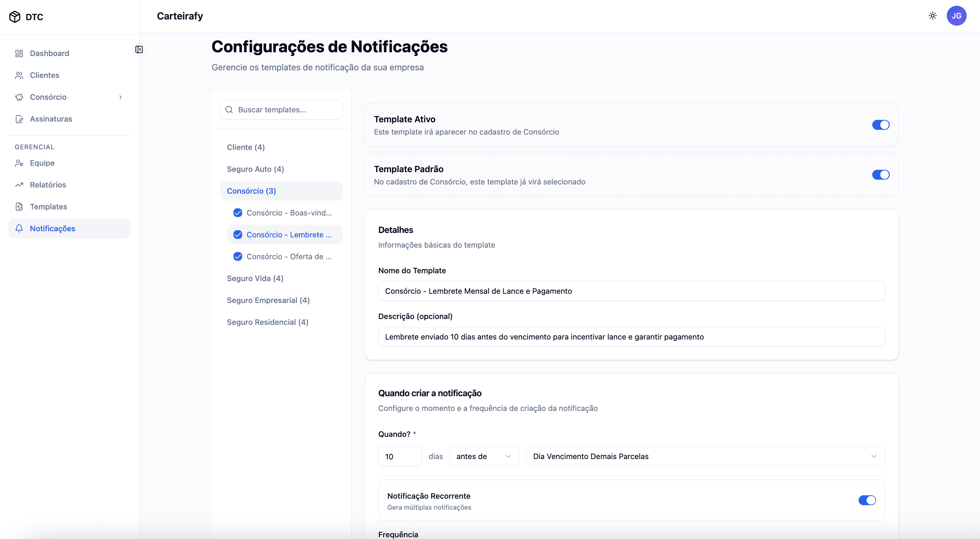Image resolution: width=980 pixels, height=539 pixels.
Task: Disable the Template Ativo toggle
Action: (x=881, y=125)
